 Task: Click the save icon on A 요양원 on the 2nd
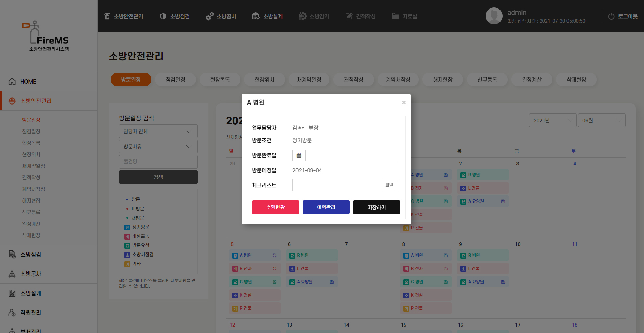[x=503, y=201]
